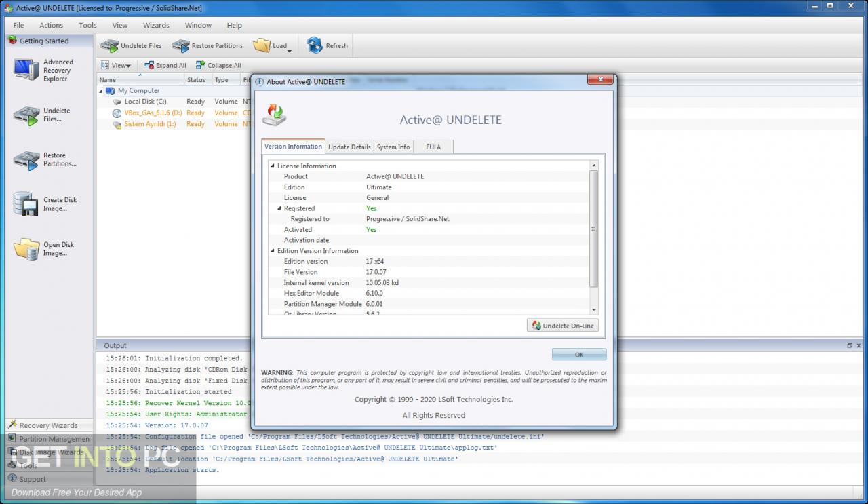Click the About dialog scrollbar thumb
Viewport: 868px width, 504px height.
tap(594, 229)
